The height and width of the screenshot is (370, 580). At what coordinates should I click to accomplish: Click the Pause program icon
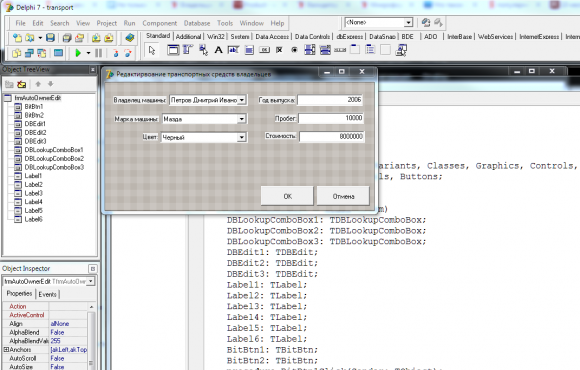tap(98, 53)
